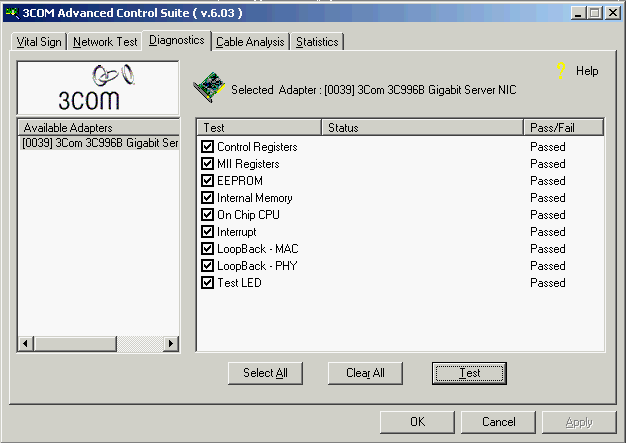Click the Available Adapters column header
The image size is (626, 443).
(99, 128)
